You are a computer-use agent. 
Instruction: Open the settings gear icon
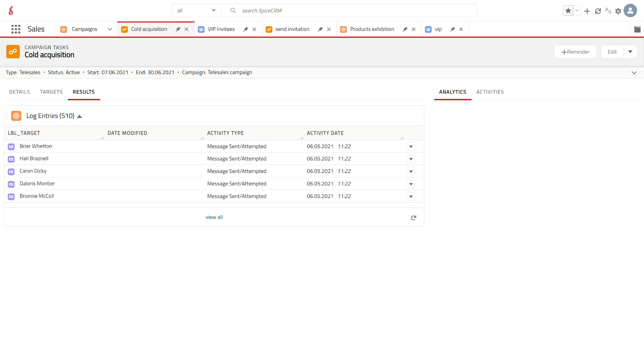(618, 11)
